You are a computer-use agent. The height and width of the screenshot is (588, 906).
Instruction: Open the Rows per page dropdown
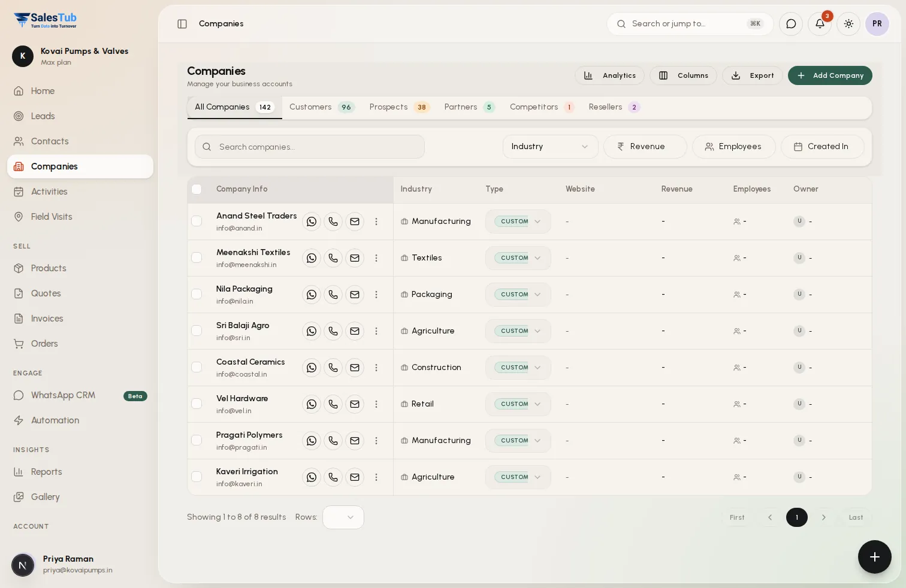(343, 517)
